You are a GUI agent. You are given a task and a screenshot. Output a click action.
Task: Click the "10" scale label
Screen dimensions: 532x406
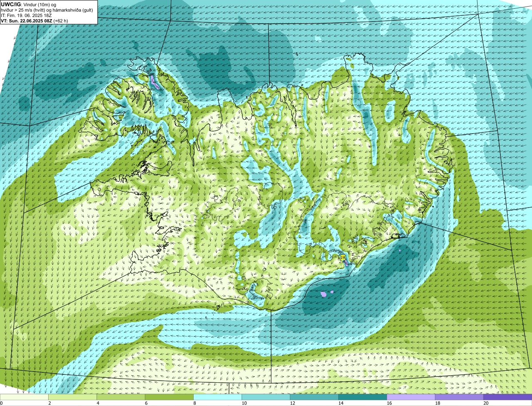coord(244,403)
